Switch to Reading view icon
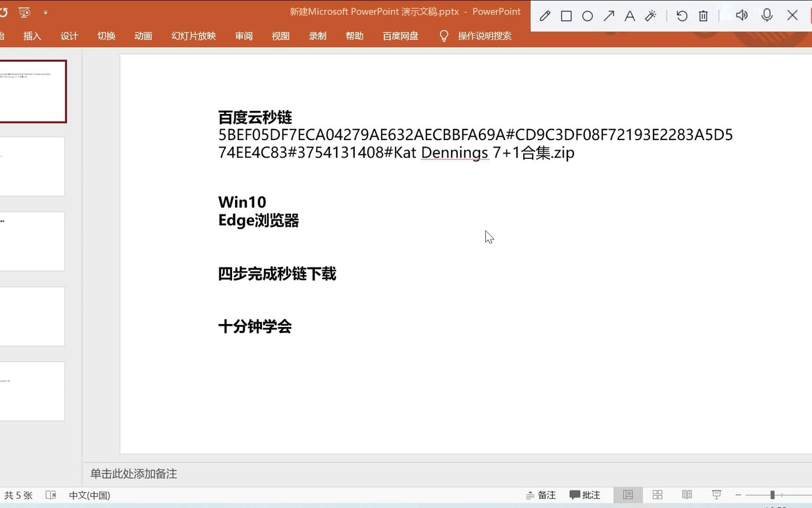The height and width of the screenshot is (508, 812). [x=687, y=495]
